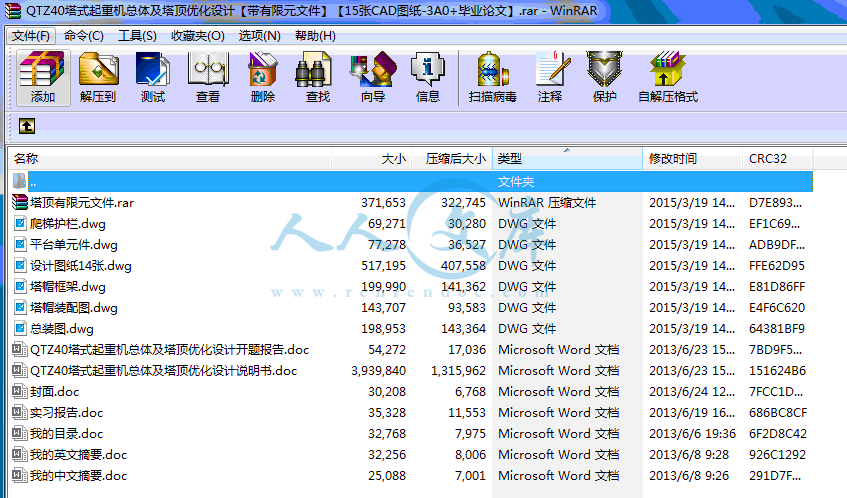Click the 实习报告.doc Word icon
Viewport: 847px width, 498px height.
tap(19, 412)
